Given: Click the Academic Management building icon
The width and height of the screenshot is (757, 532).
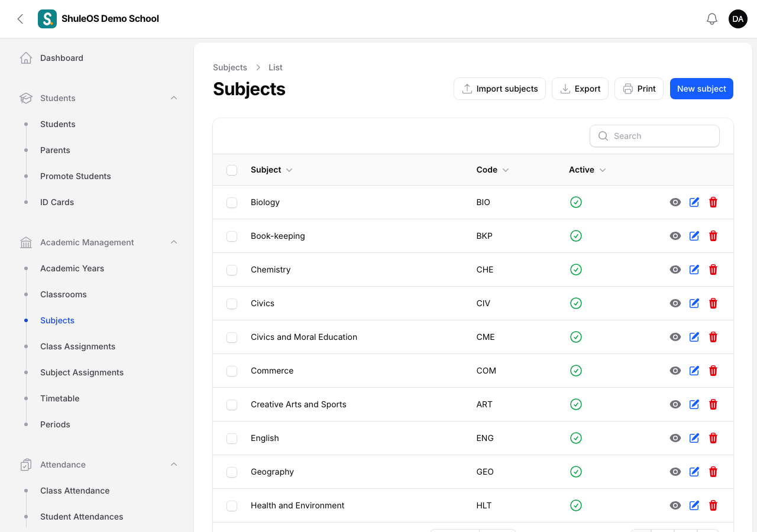Looking at the screenshot, I should click(26, 242).
